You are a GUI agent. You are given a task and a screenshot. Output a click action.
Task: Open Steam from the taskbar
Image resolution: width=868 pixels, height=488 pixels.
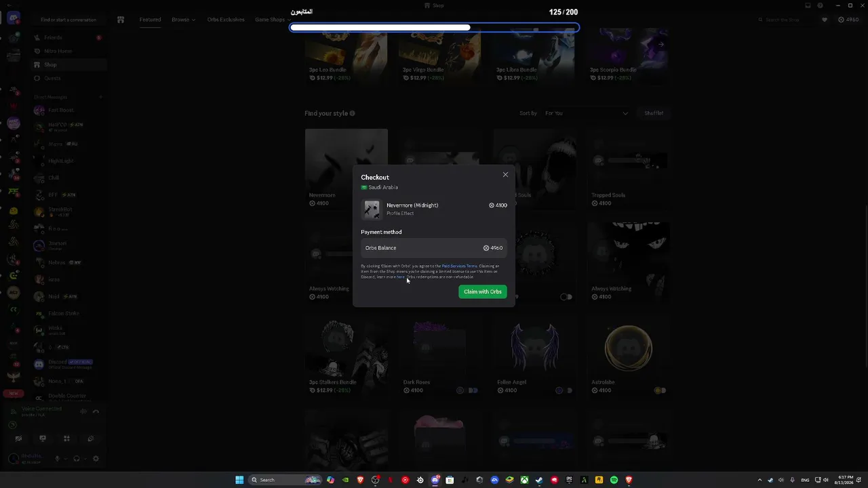tap(539, 480)
